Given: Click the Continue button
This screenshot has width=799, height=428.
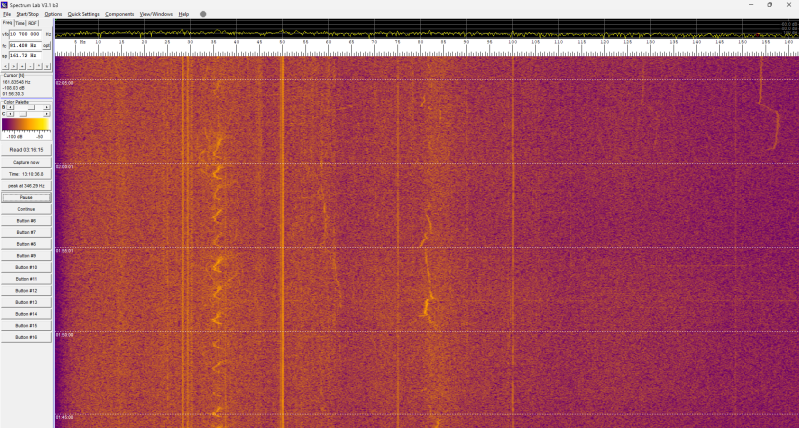Looking at the screenshot, I should [x=26, y=209].
